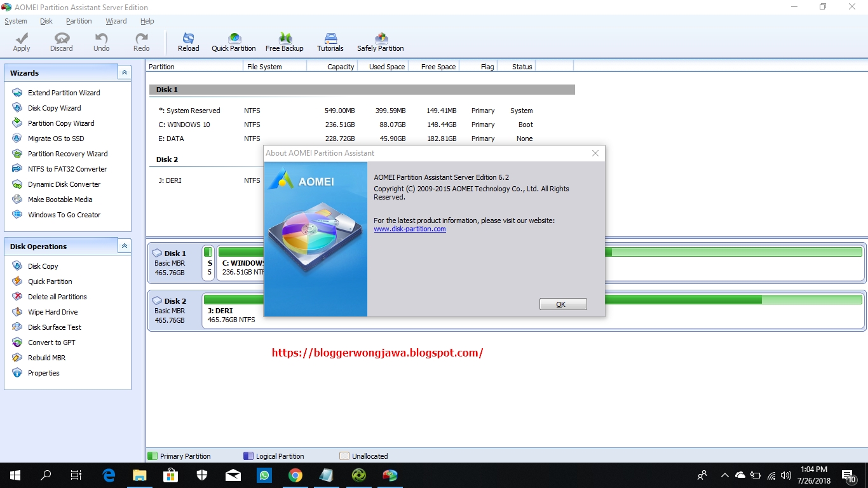Open Microsoft Edge from the taskbar
Viewport: 868px width, 488px height.
[109, 475]
